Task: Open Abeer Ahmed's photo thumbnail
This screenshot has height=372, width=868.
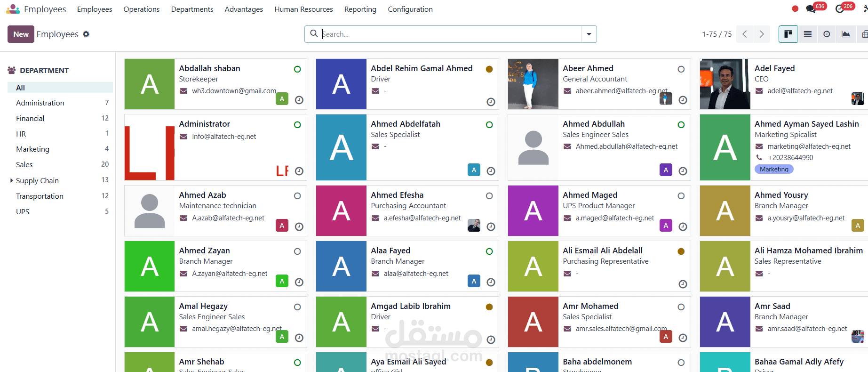Action: click(x=533, y=84)
